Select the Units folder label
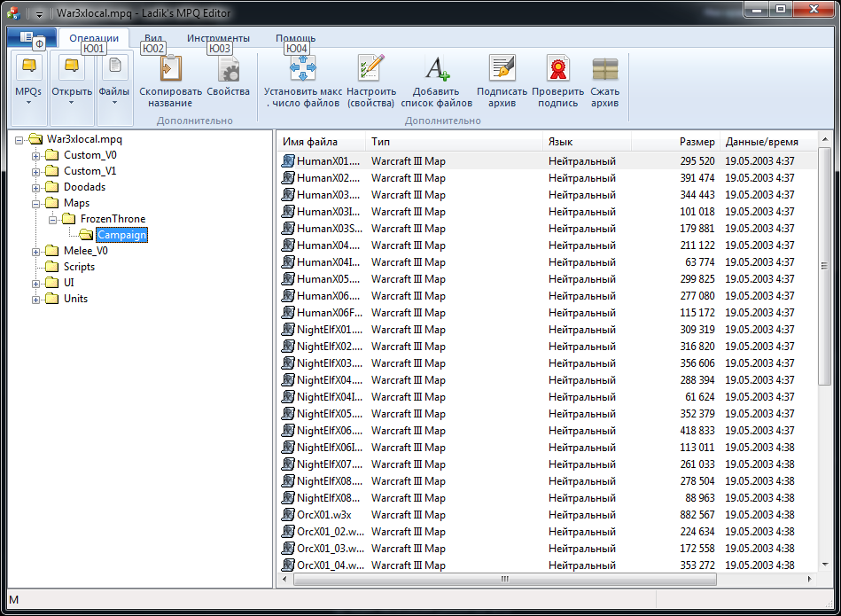 75,299
